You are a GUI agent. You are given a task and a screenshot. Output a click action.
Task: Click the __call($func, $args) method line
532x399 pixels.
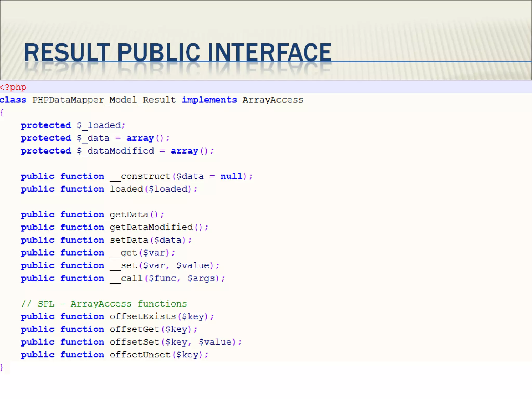[123, 278]
